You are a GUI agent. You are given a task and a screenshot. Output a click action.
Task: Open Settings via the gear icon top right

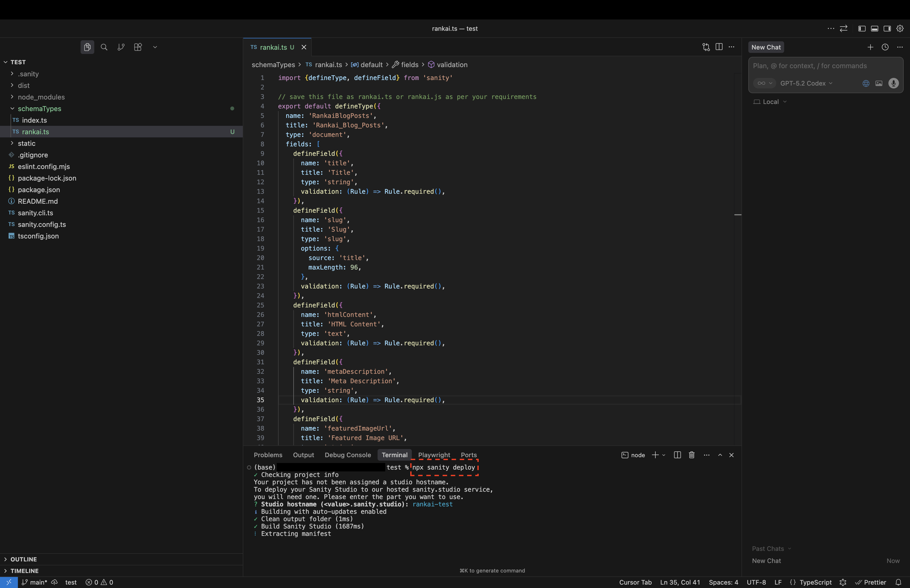(x=900, y=28)
